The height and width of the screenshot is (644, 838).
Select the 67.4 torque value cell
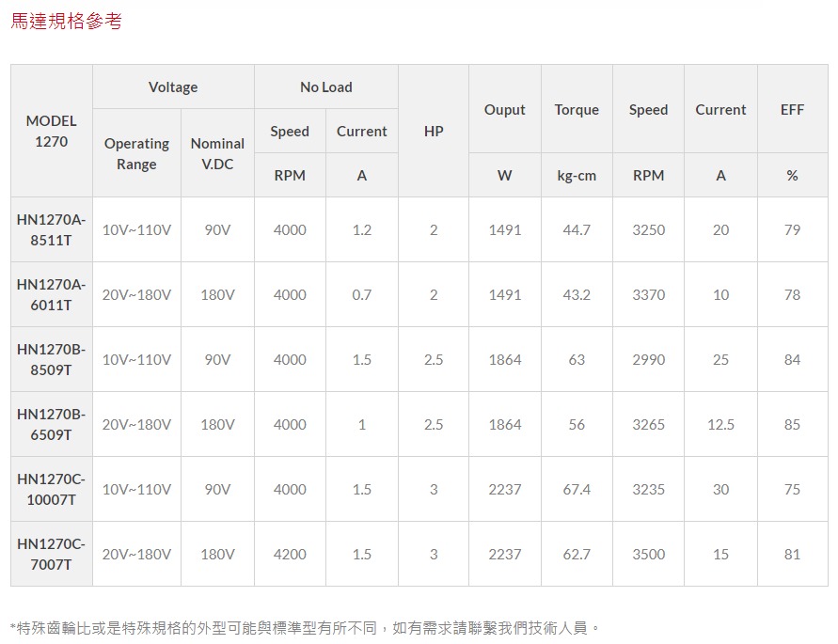577,490
